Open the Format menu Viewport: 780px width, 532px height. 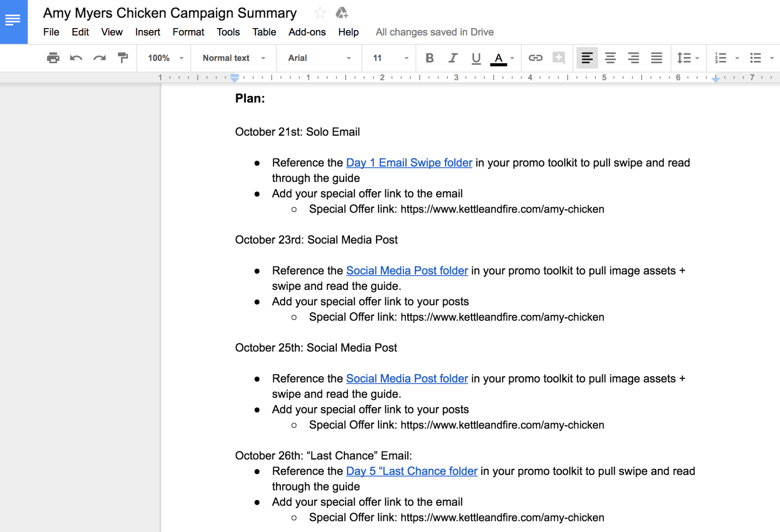(x=188, y=32)
